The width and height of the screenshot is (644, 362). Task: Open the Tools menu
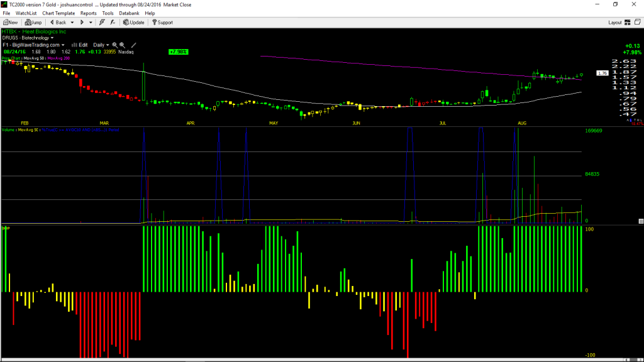tap(108, 13)
